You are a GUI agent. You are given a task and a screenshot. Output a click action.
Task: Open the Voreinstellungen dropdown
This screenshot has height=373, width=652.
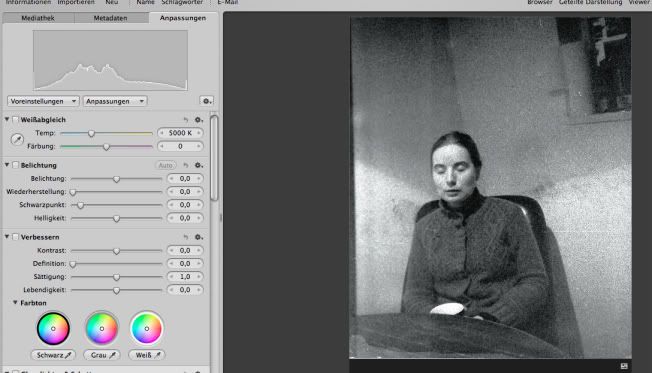coord(43,101)
